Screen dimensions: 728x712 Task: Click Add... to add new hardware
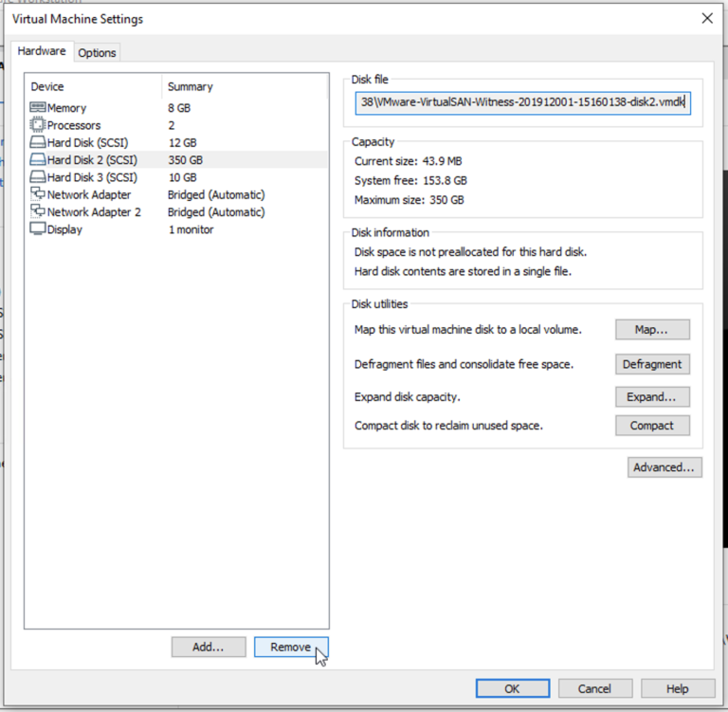208,647
